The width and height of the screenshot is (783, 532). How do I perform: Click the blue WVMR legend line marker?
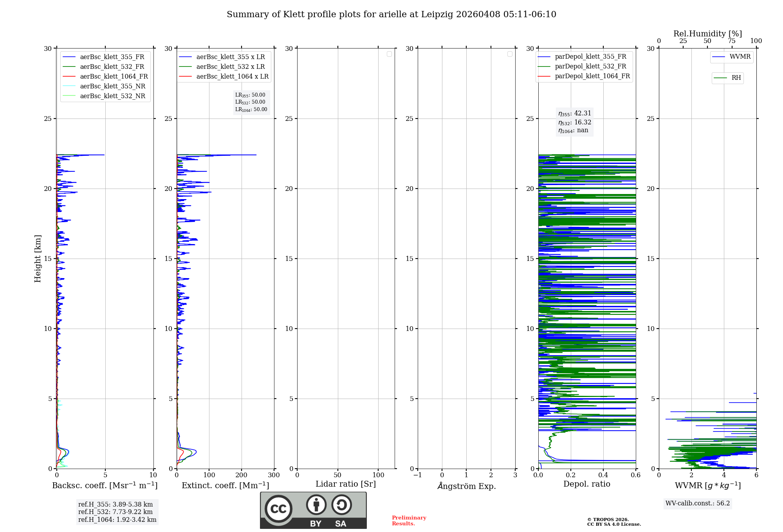719,57
